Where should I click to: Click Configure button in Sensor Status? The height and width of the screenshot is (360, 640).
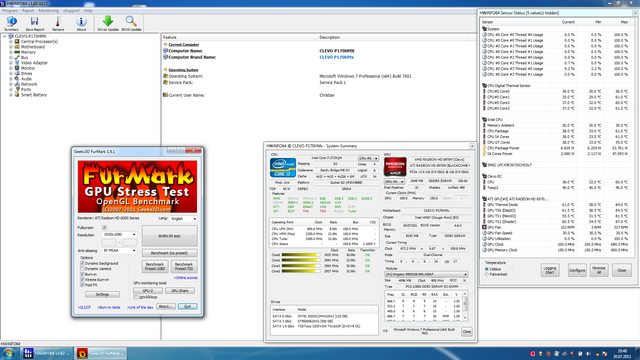click(577, 270)
